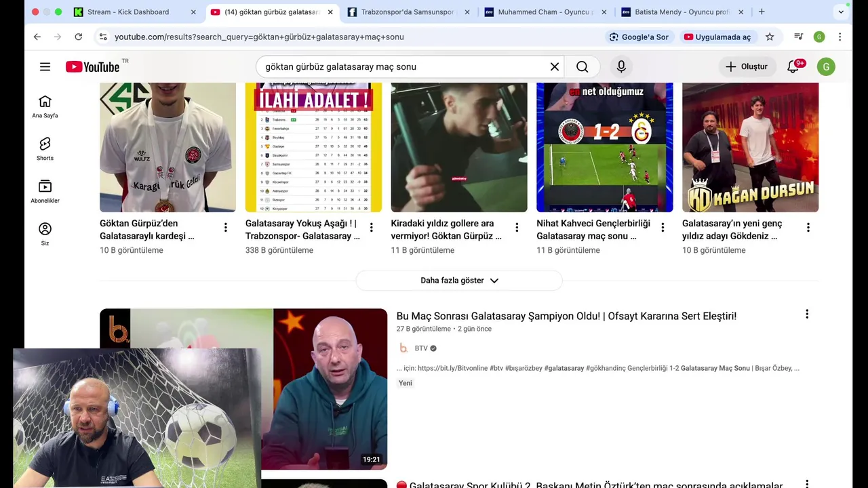Click the Google'a Sor button

pyautogui.click(x=639, y=37)
